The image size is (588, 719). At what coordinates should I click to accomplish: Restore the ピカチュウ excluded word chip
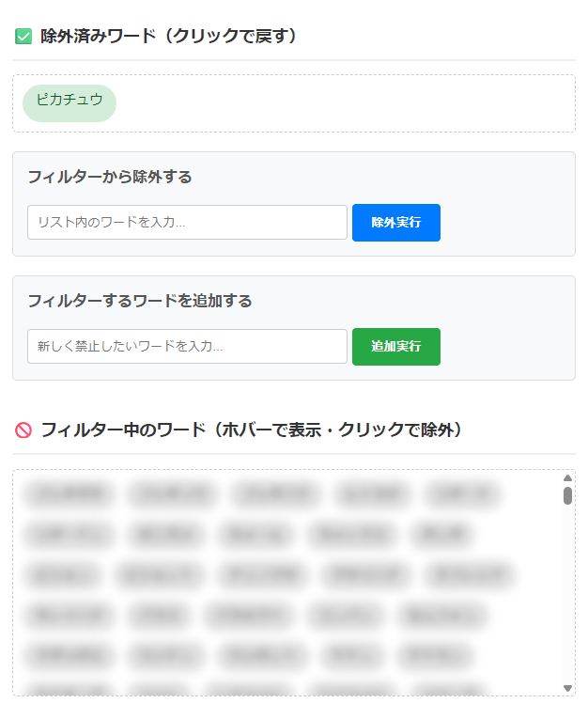[70, 102]
